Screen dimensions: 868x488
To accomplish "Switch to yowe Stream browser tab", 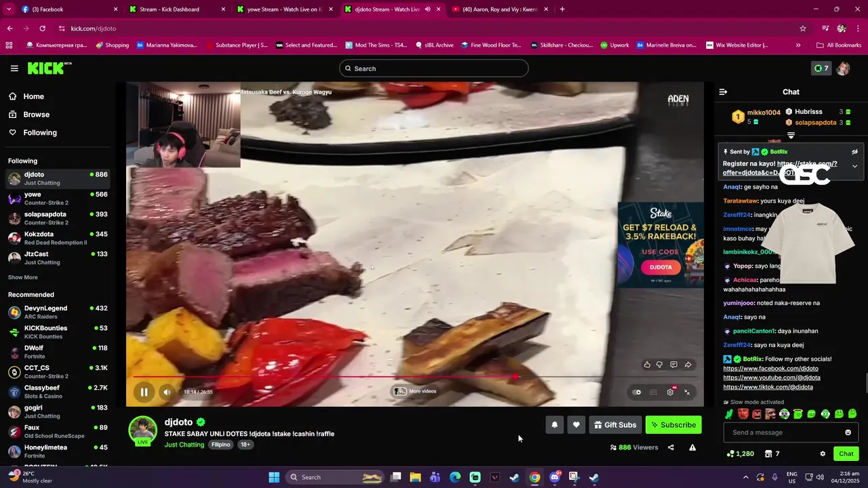I will [284, 9].
